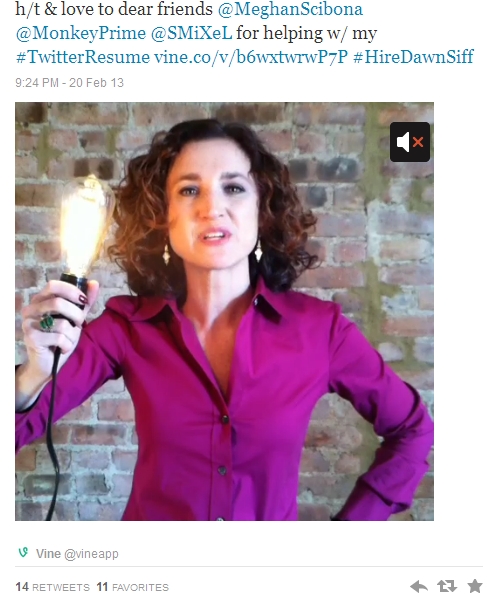Click the orange x on mute icon

click(x=418, y=142)
